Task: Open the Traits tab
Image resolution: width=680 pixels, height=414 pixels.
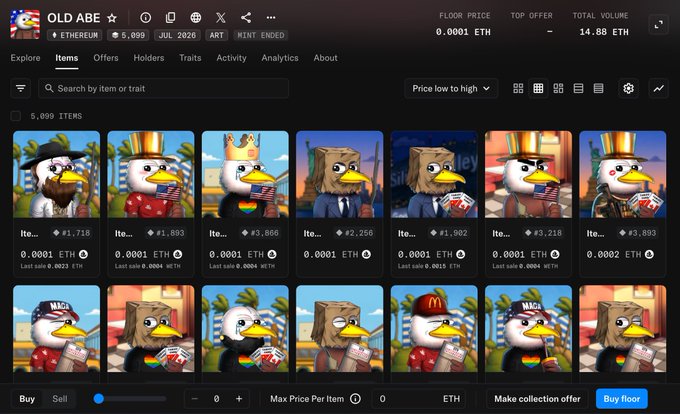Action: coord(190,58)
